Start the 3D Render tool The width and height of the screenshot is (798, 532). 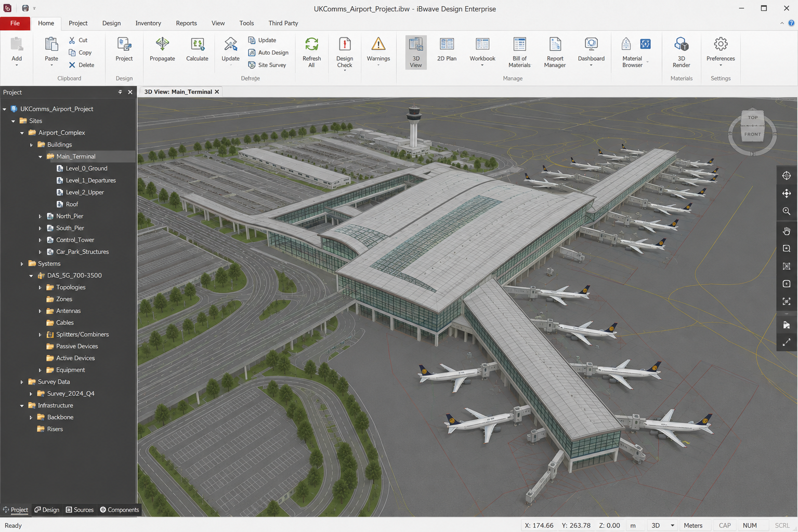coord(681,52)
